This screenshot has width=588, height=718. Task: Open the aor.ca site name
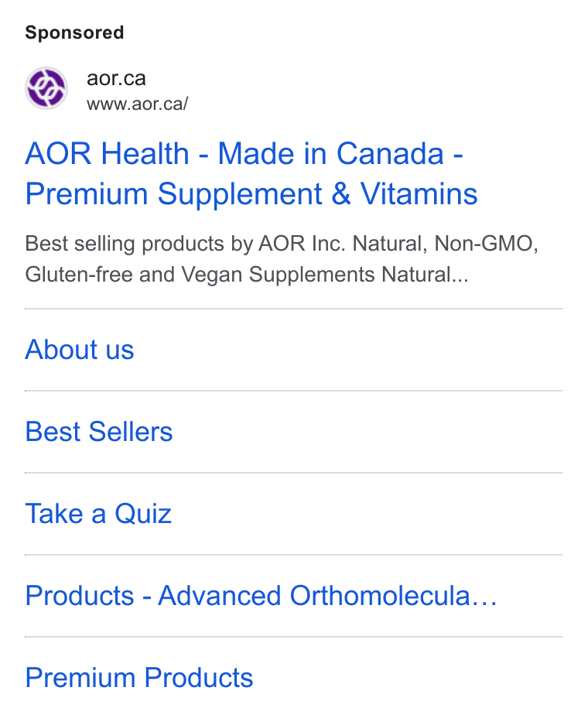[116, 78]
